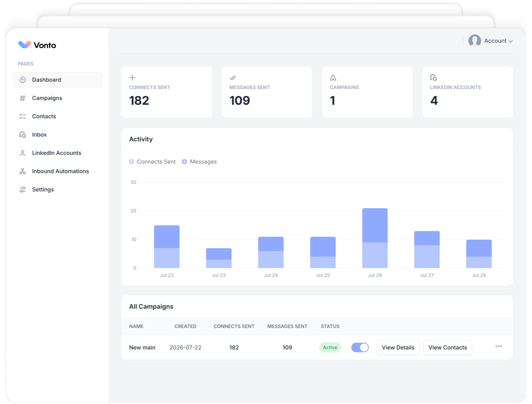The height and width of the screenshot is (404, 532).
Task: Click the Campaigns hash icon
Action: click(x=23, y=98)
